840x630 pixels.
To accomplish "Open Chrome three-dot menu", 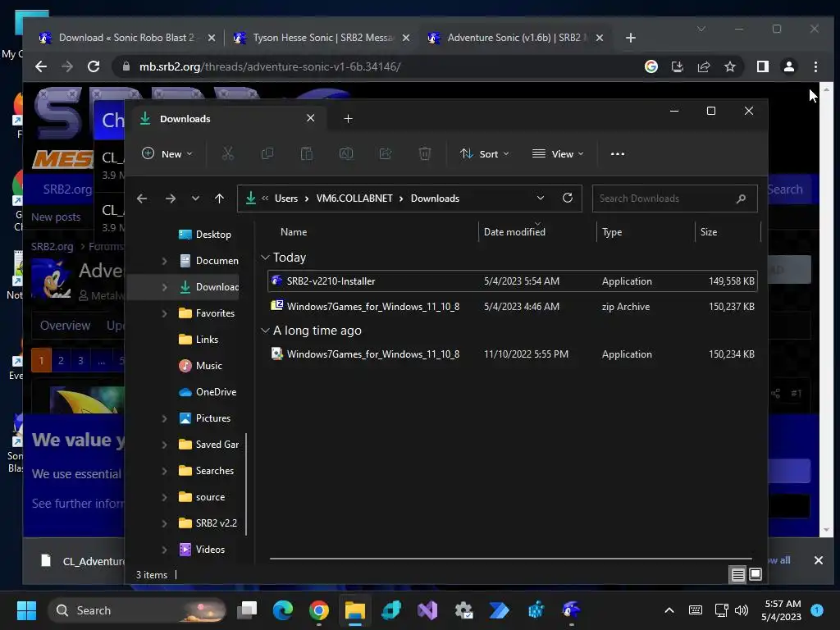I will tap(815, 66).
